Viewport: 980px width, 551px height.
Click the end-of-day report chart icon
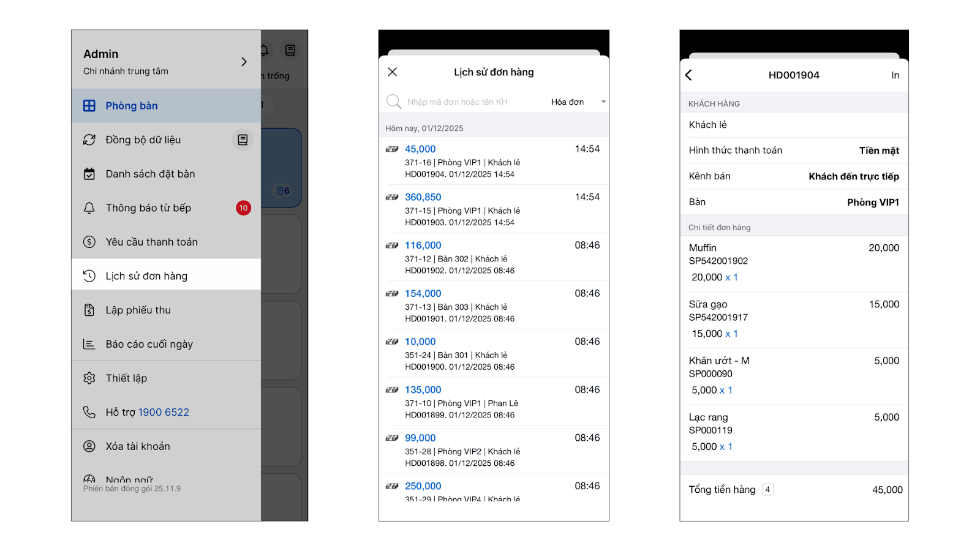89,344
